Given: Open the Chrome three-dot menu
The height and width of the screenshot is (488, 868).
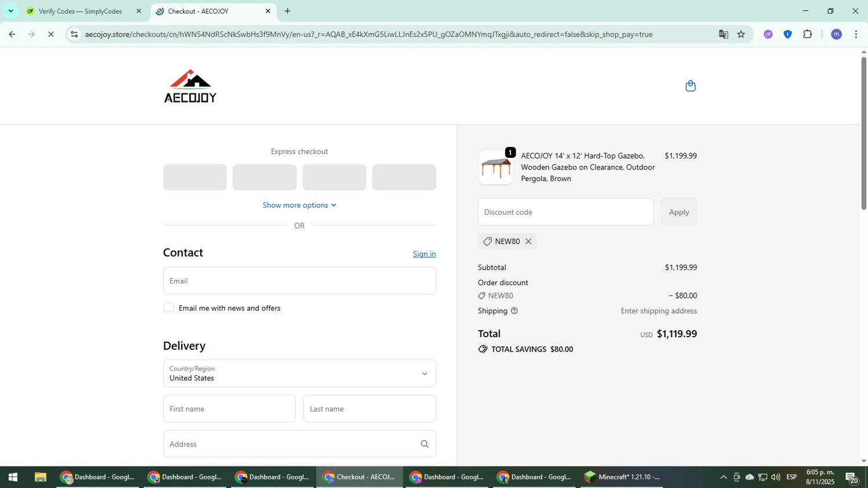Looking at the screenshot, I should pos(856,35).
